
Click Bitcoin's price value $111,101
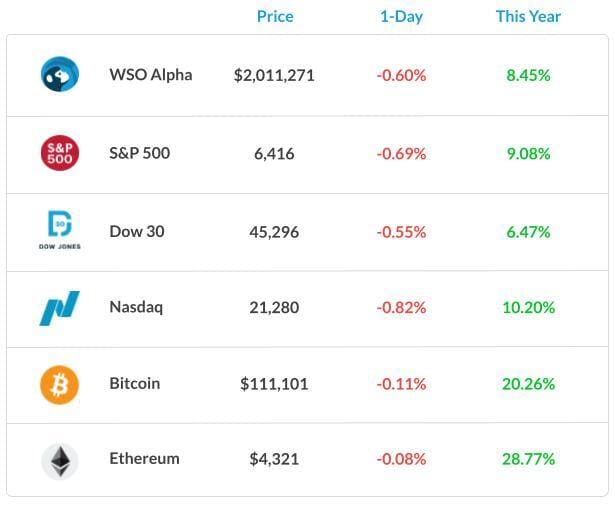pos(274,384)
